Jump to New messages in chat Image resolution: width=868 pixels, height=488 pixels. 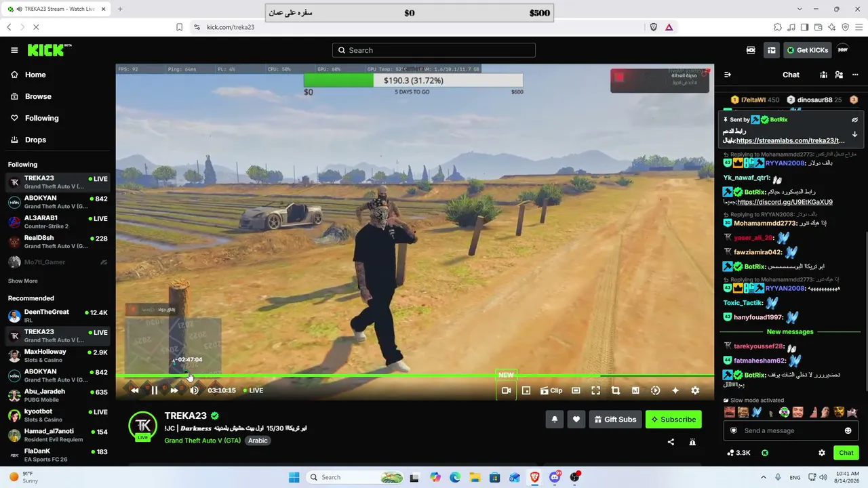click(x=790, y=332)
